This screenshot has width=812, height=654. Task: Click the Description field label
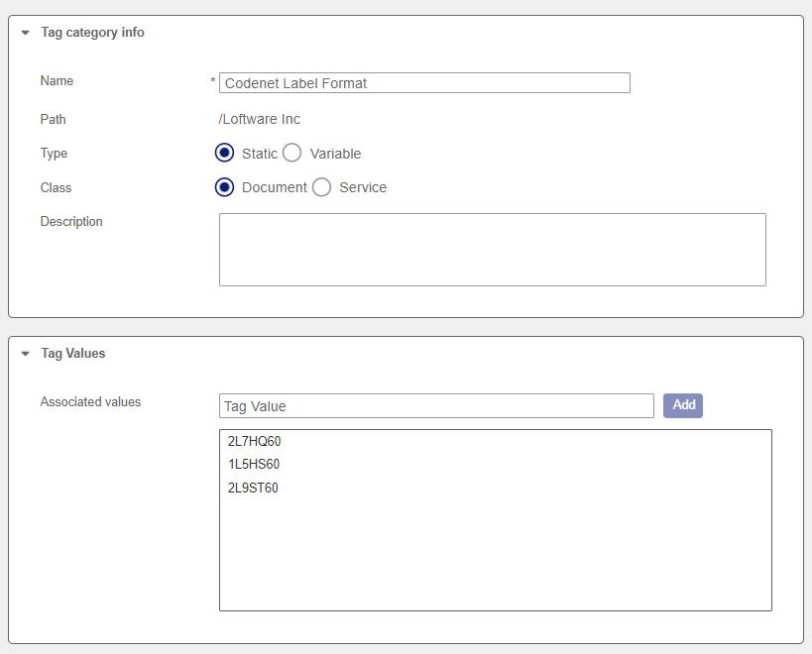(x=71, y=221)
